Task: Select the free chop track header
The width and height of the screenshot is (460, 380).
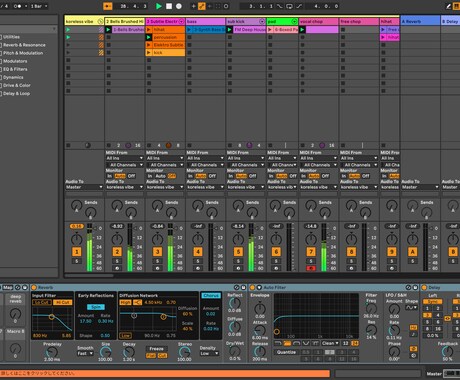Action: pyautogui.click(x=359, y=21)
